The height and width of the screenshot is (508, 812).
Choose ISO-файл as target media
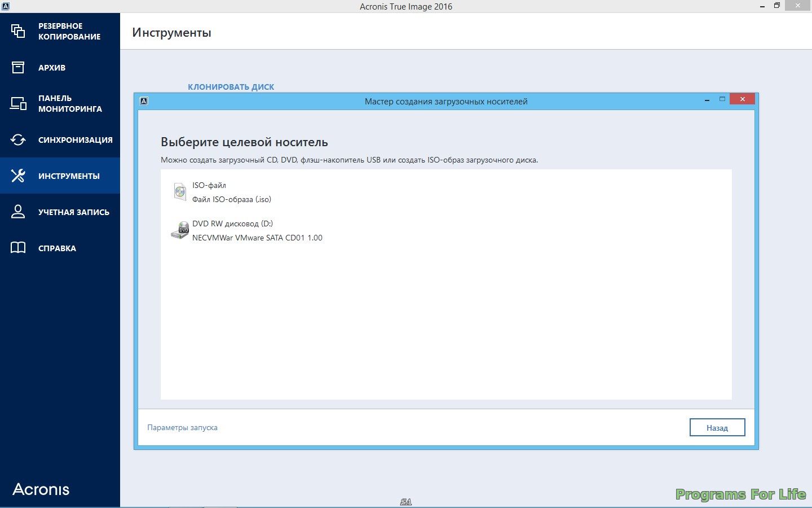point(209,185)
